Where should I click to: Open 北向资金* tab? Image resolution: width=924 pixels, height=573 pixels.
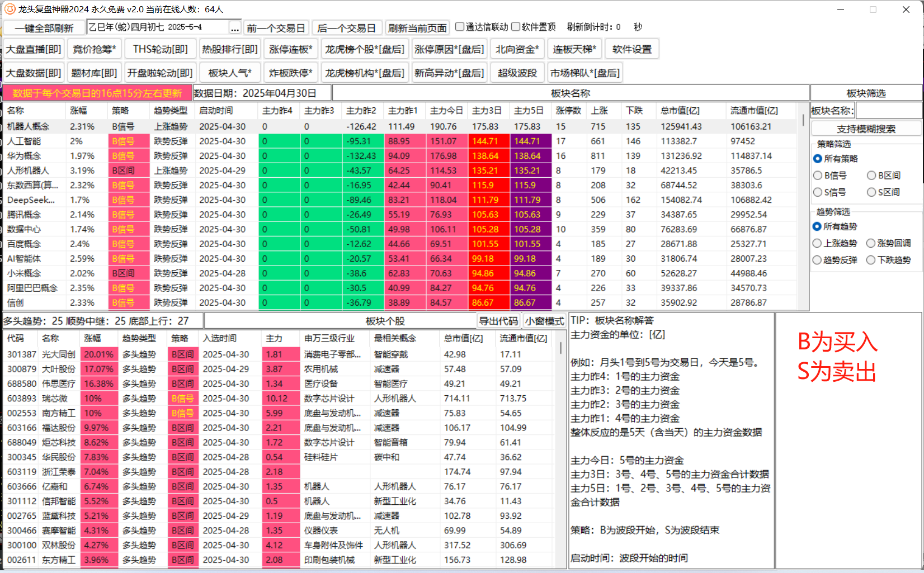(517, 49)
